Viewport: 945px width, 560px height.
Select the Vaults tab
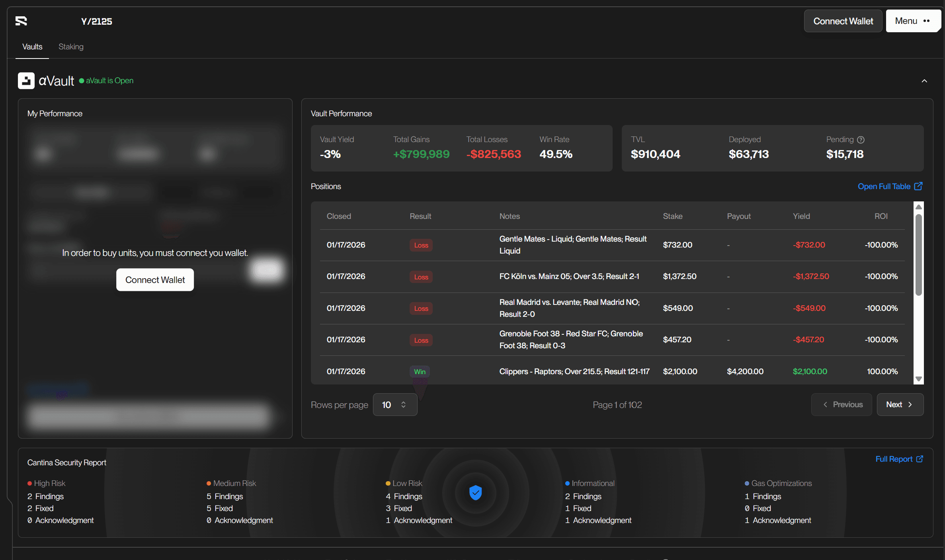coord(32,47)
